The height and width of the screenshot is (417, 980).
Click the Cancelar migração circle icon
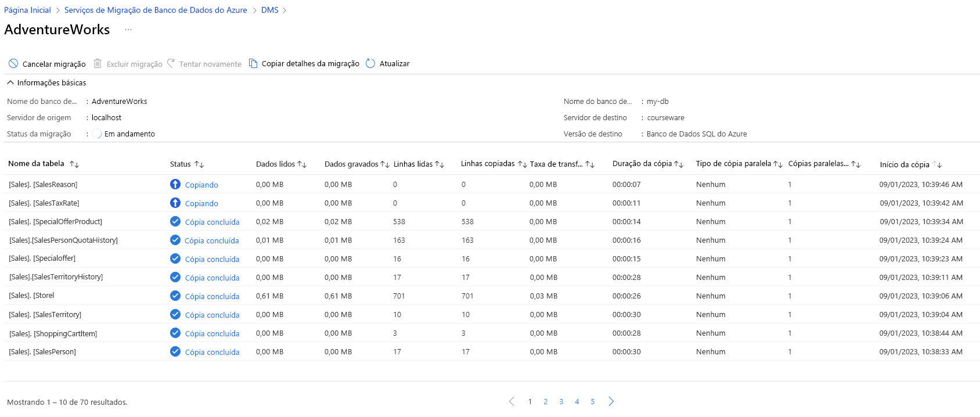coord(13,63)
